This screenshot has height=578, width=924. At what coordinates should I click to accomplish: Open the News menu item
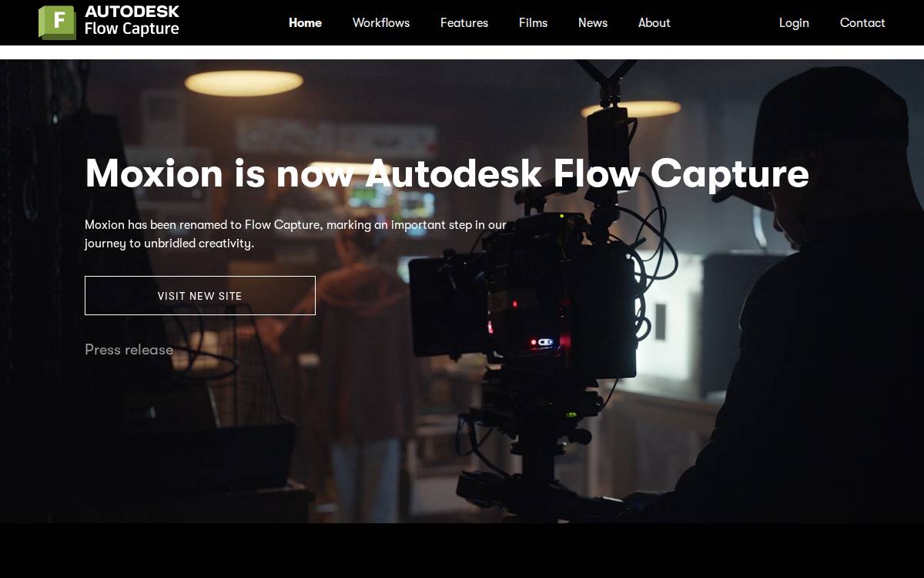[x=593, y=23]
